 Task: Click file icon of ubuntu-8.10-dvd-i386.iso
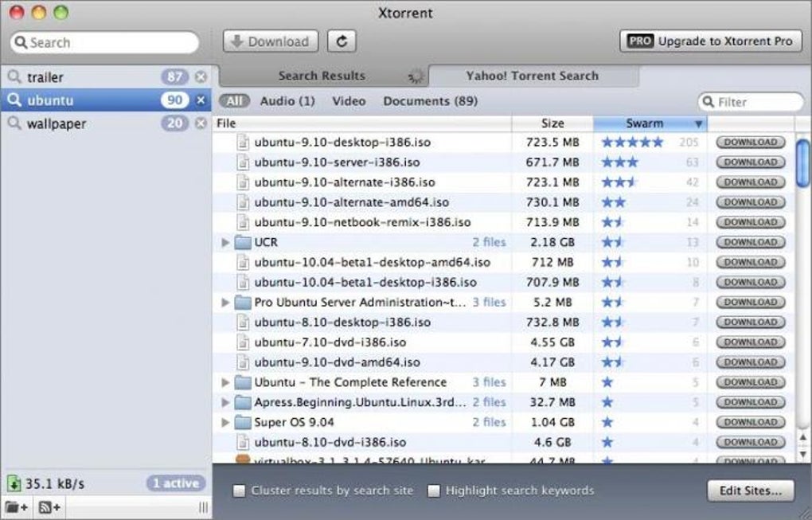[243, 442]
